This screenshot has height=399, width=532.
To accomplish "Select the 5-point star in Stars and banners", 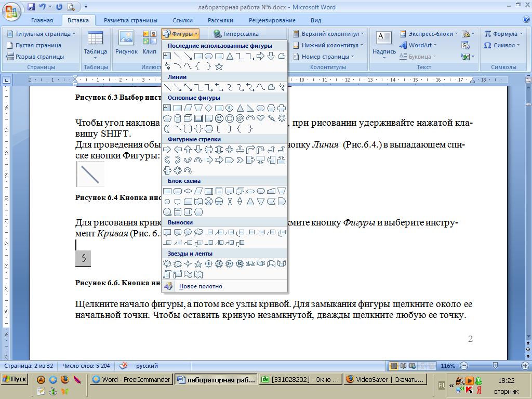I will point(198,263).
